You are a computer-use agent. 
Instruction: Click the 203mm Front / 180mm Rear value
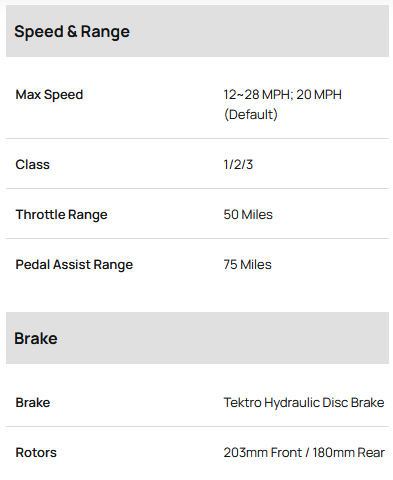pos(304,453)
